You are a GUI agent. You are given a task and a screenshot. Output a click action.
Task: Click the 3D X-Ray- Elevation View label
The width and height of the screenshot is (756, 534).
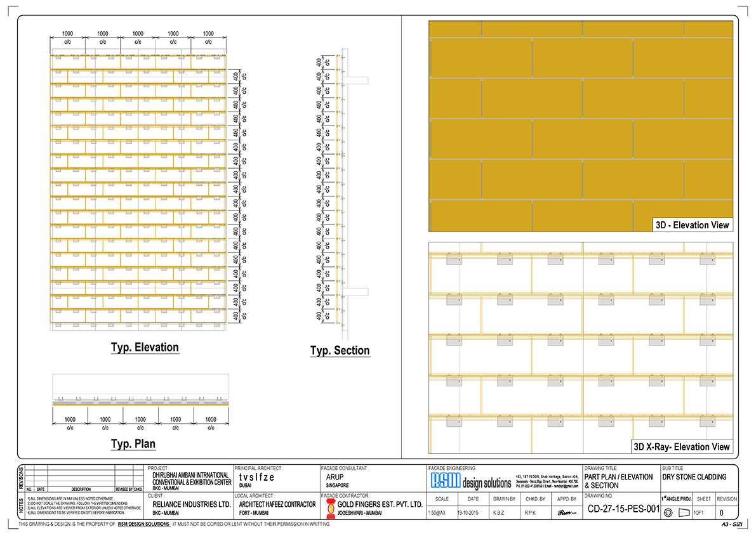coord(682,447)
